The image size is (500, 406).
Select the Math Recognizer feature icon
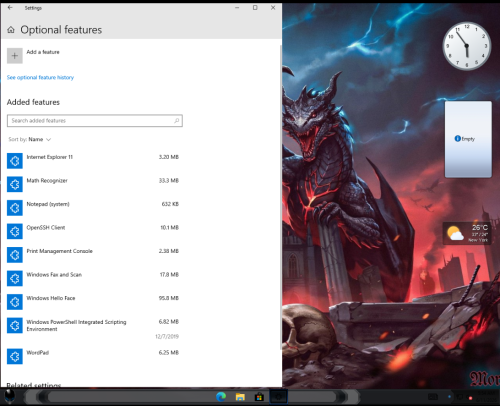click(15, 184)
